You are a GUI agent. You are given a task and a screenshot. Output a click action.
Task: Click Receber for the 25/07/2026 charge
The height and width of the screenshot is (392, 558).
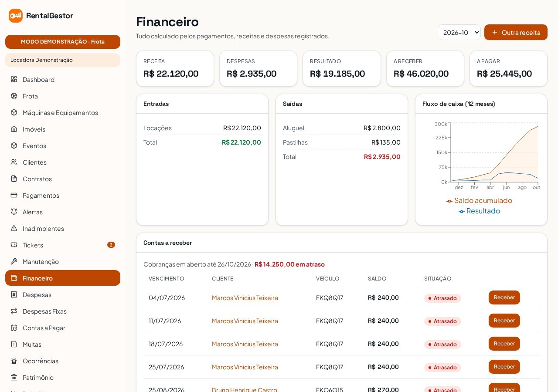click(x=504, y=367)
